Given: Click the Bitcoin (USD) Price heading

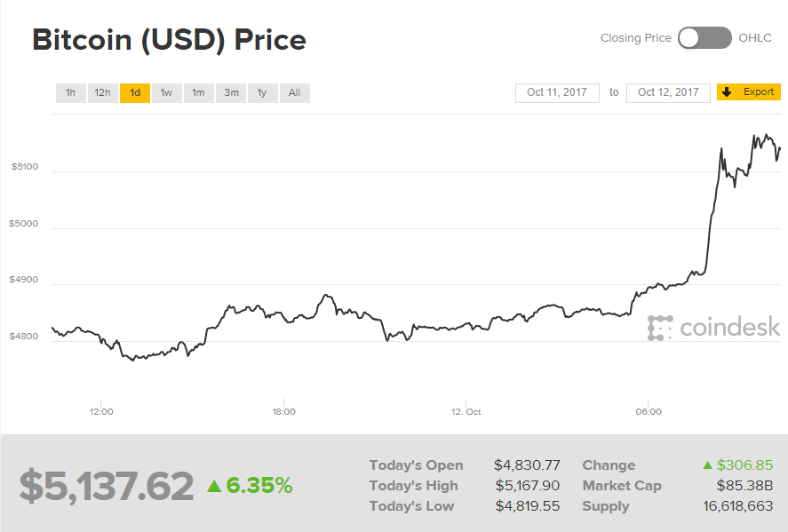Looking at the screenshot, I should coord(169,39).
